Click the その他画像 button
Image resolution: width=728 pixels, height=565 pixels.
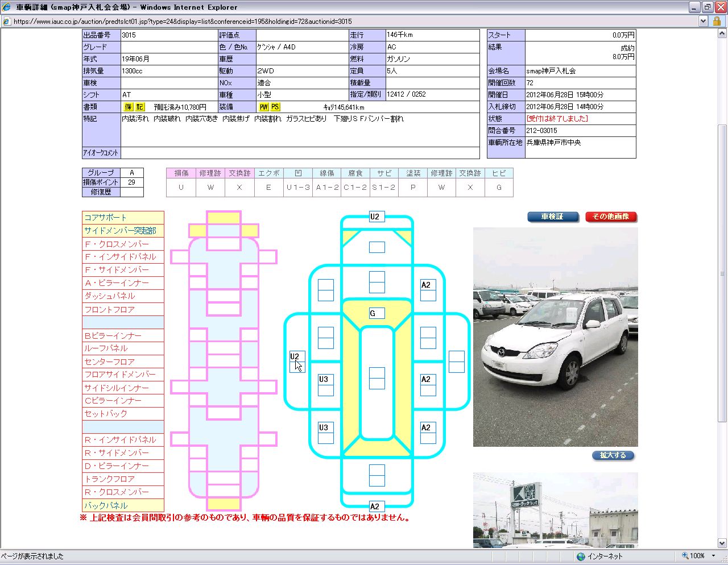coord(611,217)
